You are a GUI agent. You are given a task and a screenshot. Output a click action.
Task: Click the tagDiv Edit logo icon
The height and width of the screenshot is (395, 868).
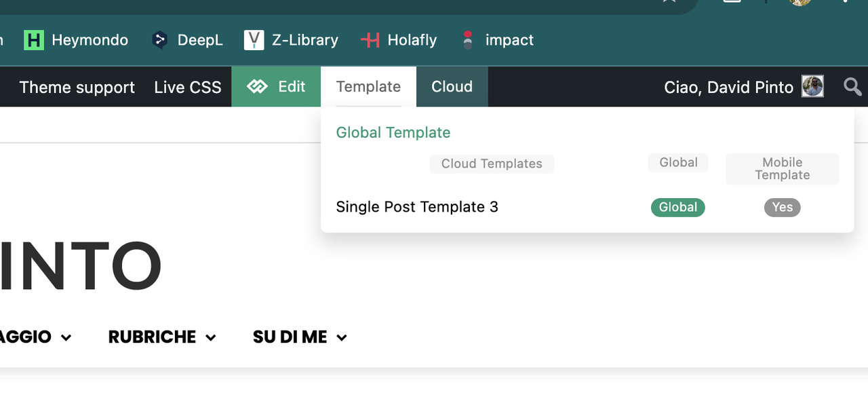tap(257, 87)
